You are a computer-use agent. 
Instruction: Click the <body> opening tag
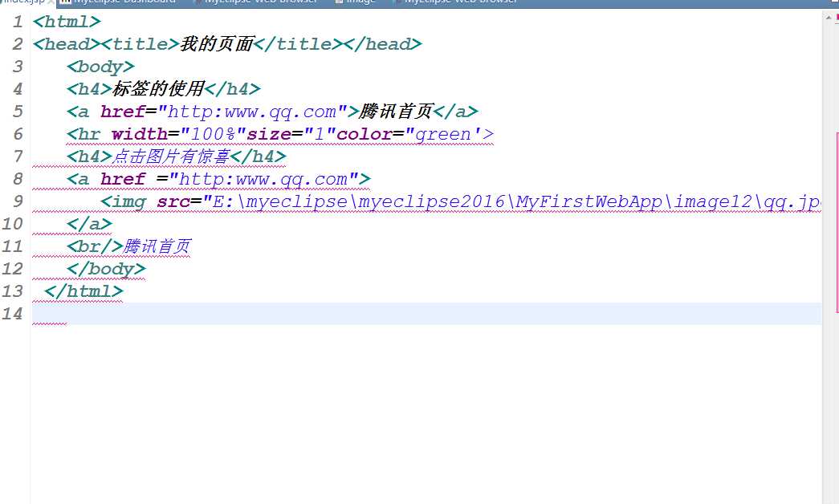click(x=100, y=67)
